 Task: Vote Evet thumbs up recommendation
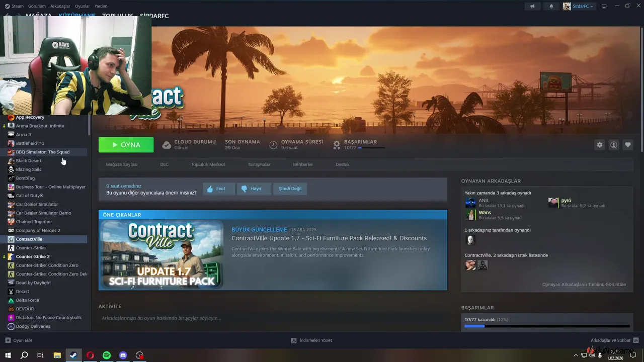coord(219,189)
